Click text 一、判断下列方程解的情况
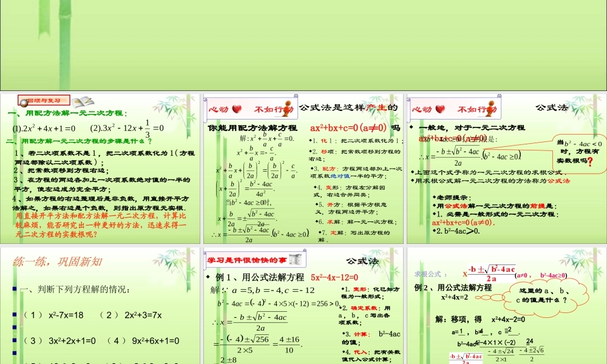 75,289
